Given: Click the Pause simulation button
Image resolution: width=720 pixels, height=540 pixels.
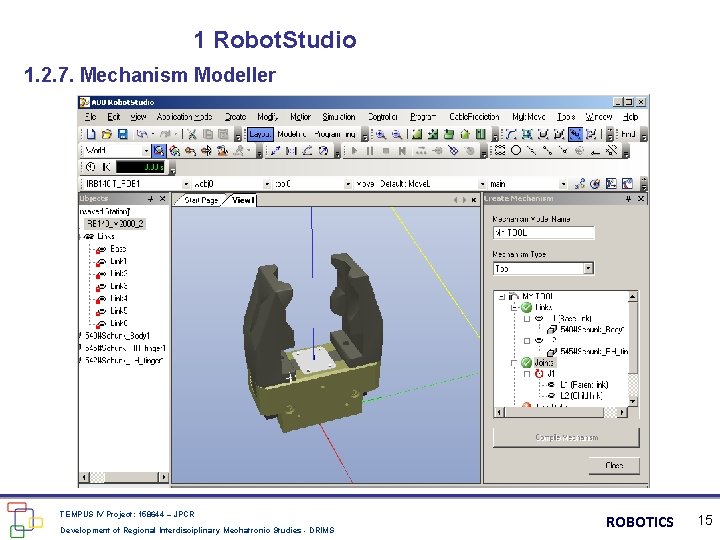Looking at the screenshot, I should [x=370, y=151].
